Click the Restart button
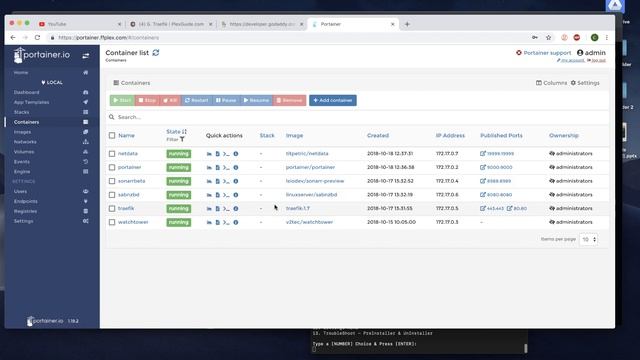 (x=196, y=100)
